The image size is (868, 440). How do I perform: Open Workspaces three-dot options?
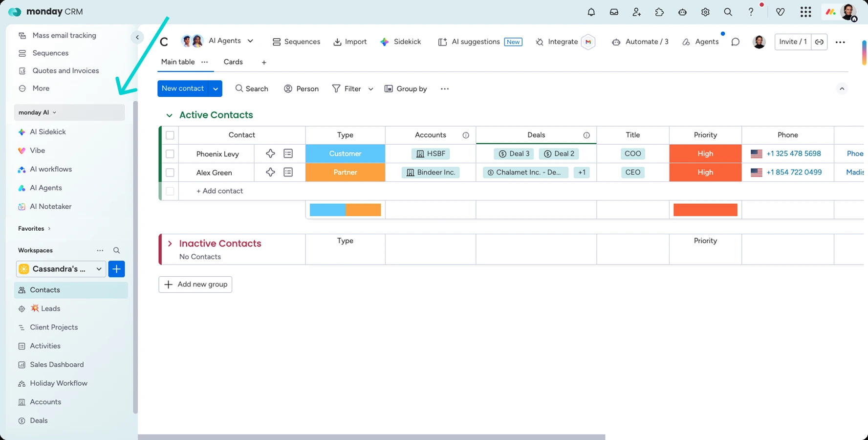(x=100, y=250)
